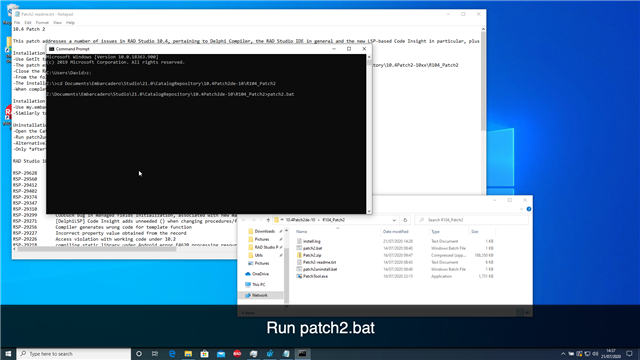Open Notepad Edit menu
The width and height of the screenshot is (640, 360).
tap(28, 22)
